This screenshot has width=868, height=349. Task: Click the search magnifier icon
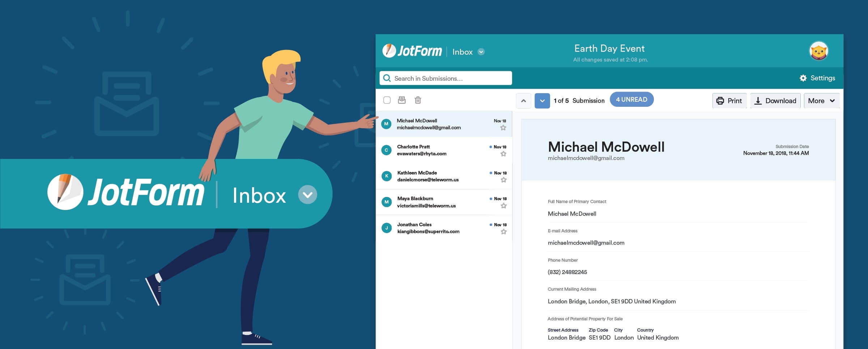point(387,78)
